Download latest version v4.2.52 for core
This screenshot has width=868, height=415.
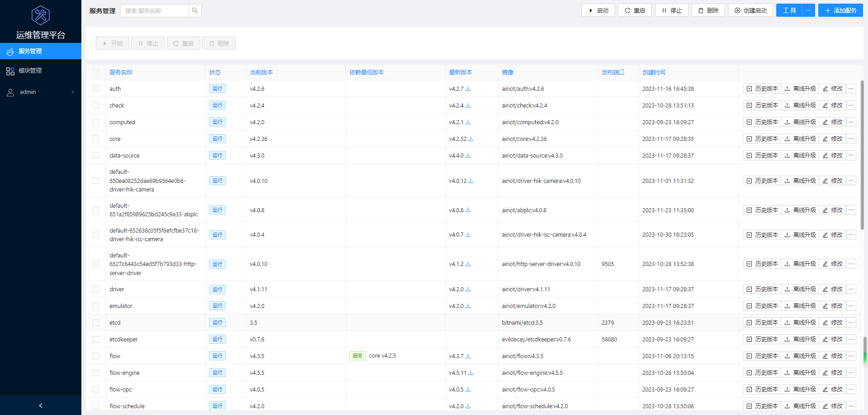pyautogui.click(x=471, y=139)
